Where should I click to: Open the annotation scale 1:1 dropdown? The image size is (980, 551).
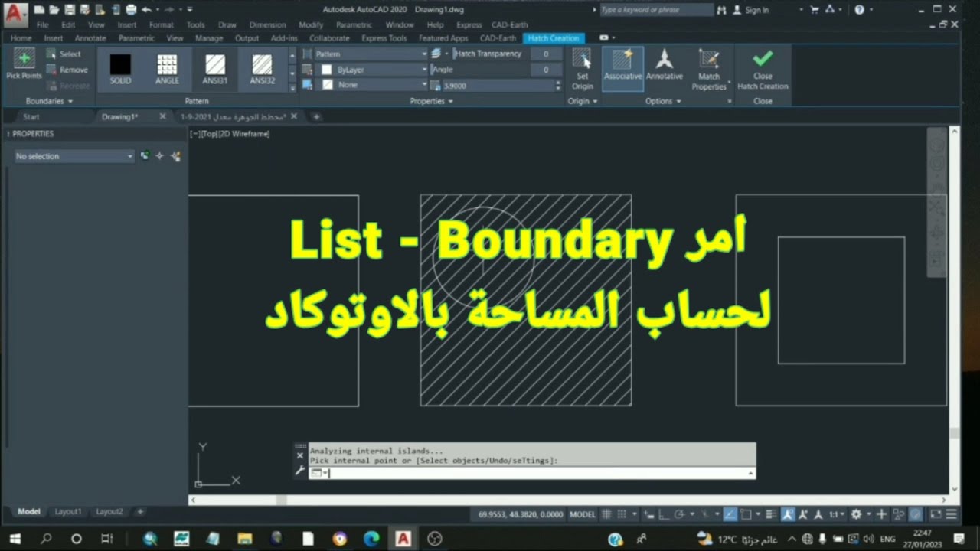coord(838,514)
